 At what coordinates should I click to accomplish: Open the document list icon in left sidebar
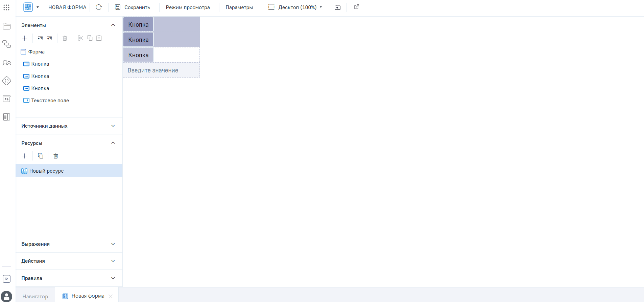[x=7, y=117]
